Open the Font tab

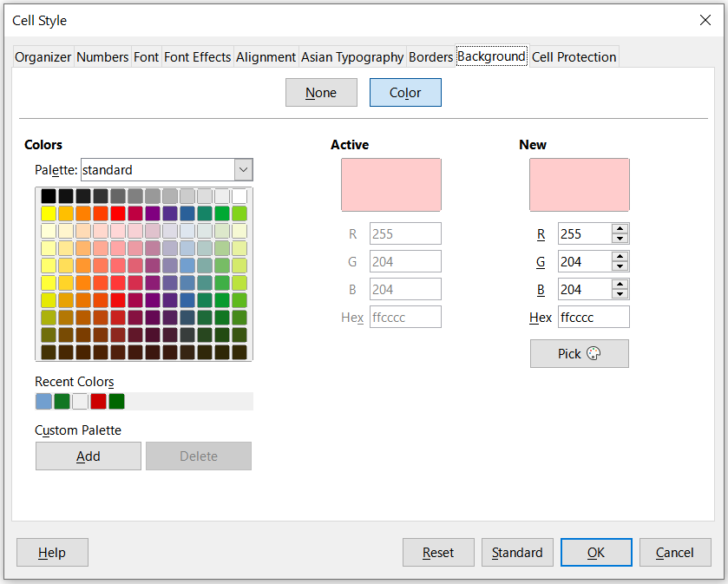tap(147, 57)
